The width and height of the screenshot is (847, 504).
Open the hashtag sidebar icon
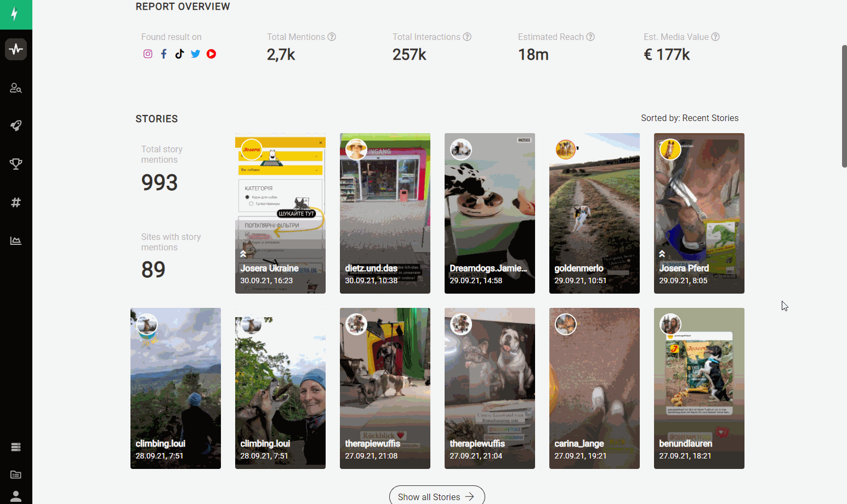pos(16,203)
